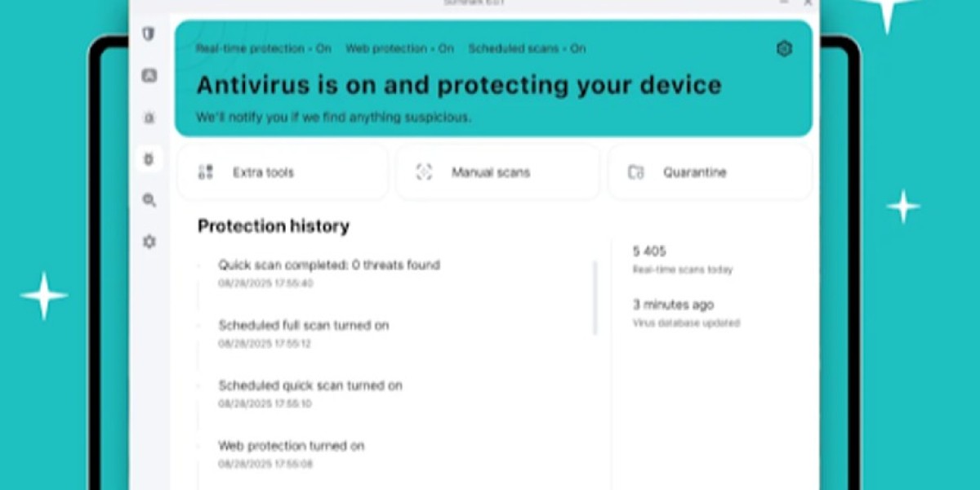Open Search from the sidebar magnifier icon
Screen dimensions: 980x490
coord(149,201)
